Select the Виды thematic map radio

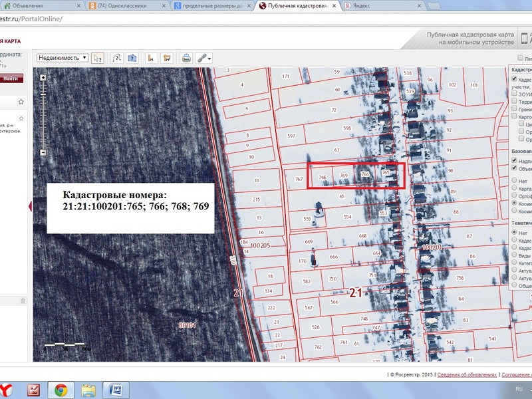point(514,255)
